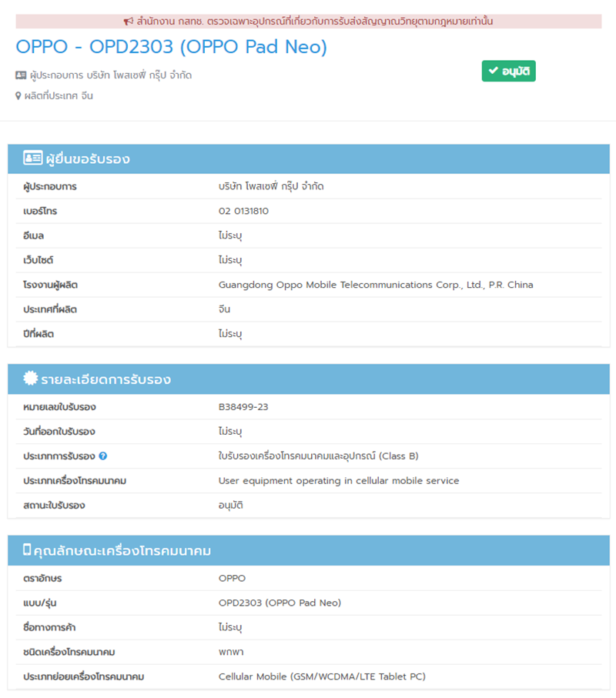The height and width of the screenshot is (698, 616).
Task: Click the megaphone icon in the pink notice banner
Action: tap(129, 22)
